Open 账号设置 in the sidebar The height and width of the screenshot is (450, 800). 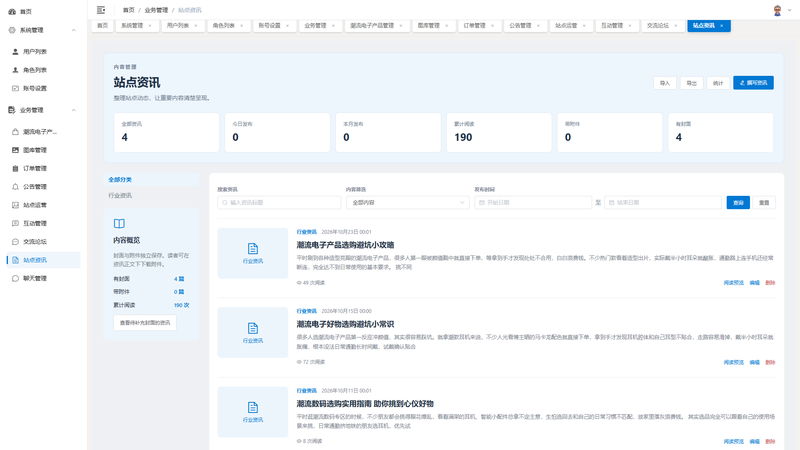pyautogui.click(x=35, y=88)
